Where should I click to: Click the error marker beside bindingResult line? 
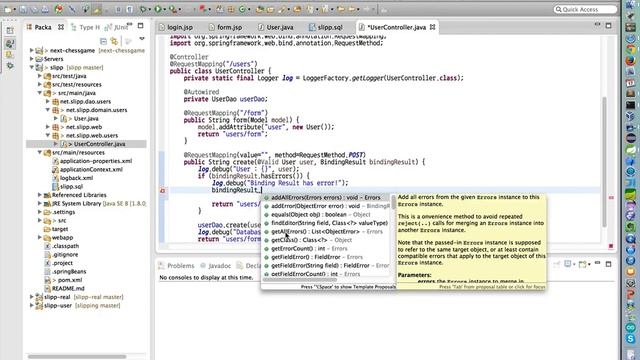(162, 190)
